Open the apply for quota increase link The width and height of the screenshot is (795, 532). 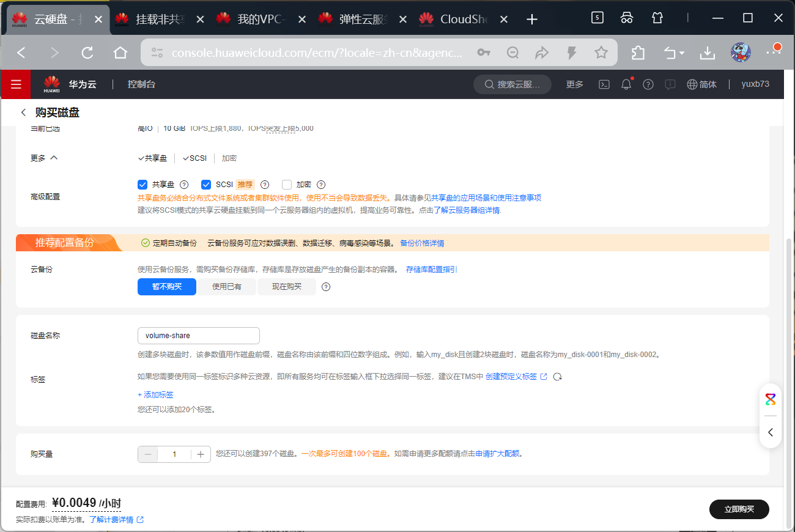point(497,454)
